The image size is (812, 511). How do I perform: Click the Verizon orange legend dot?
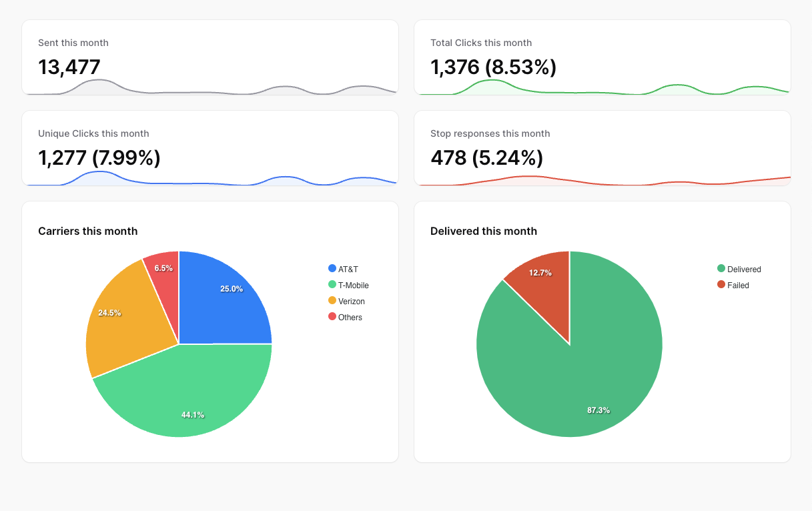pyautogui.click(x=332, y=301)
